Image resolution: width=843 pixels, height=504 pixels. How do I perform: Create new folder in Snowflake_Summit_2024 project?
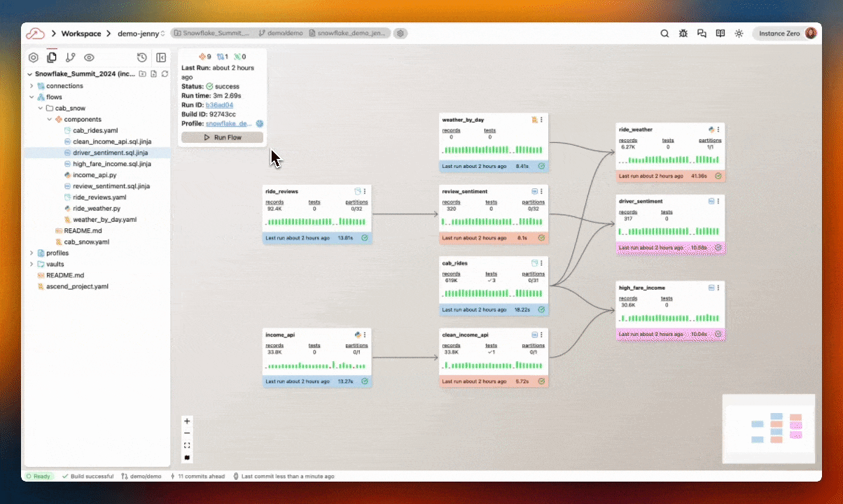143,73
